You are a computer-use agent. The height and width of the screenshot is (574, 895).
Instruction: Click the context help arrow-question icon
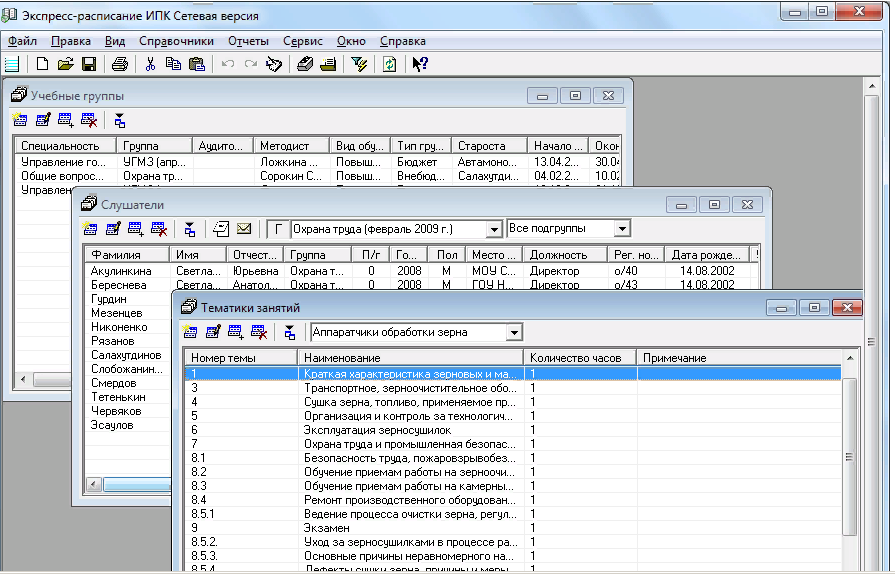coord(420,65)
